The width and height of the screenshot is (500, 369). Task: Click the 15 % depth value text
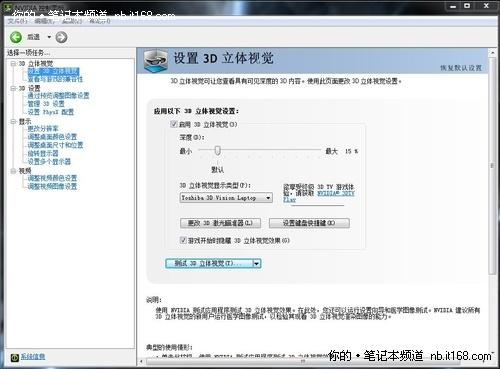tap(351, 151)
